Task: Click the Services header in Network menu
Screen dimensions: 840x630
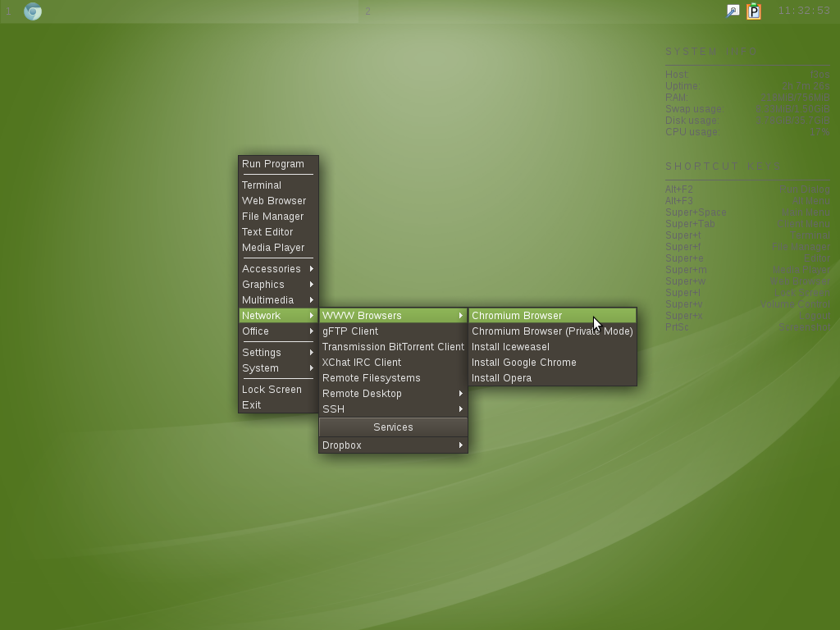Action: [393, 427]
